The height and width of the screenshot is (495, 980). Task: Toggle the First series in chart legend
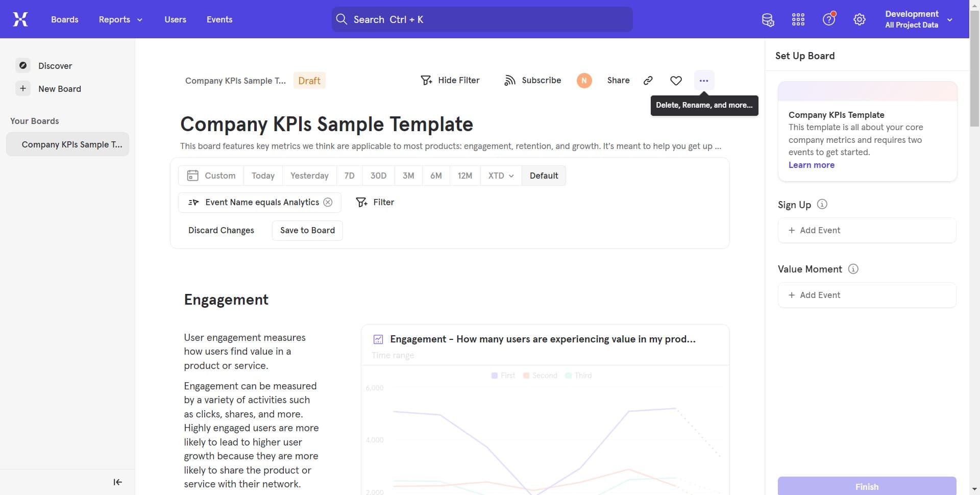click(503, 376)
